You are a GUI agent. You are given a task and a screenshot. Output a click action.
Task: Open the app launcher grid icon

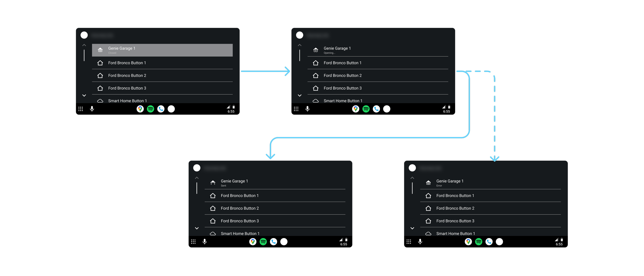(x=81, y=109)
